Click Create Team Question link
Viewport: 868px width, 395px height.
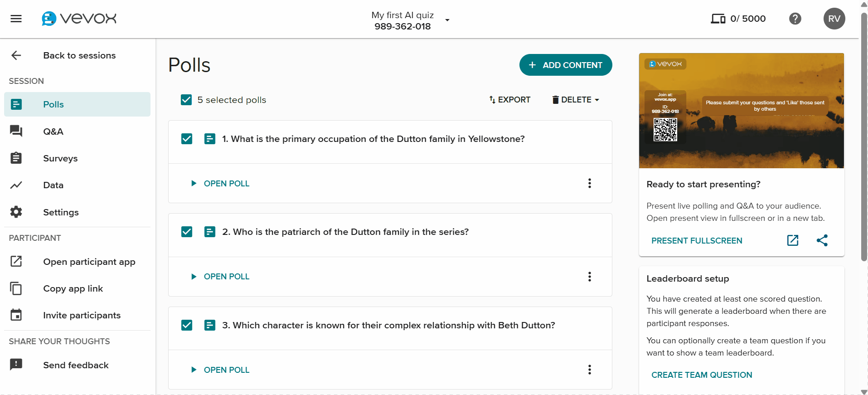(702, 375)
